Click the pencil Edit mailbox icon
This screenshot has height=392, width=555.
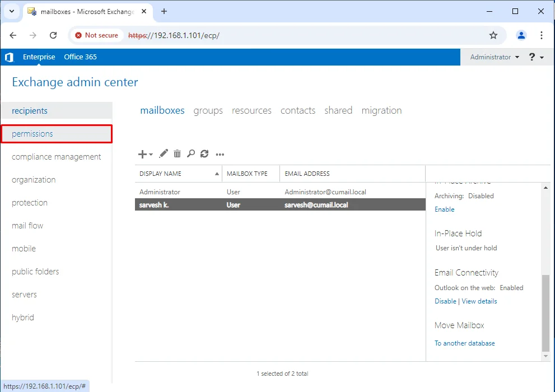pos(164,154)
